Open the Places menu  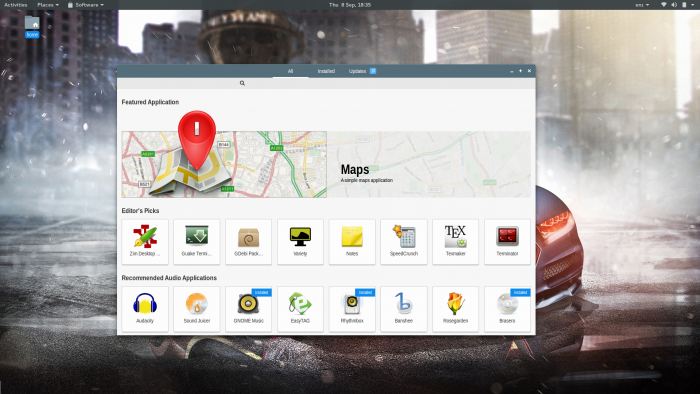pos(48,4)
